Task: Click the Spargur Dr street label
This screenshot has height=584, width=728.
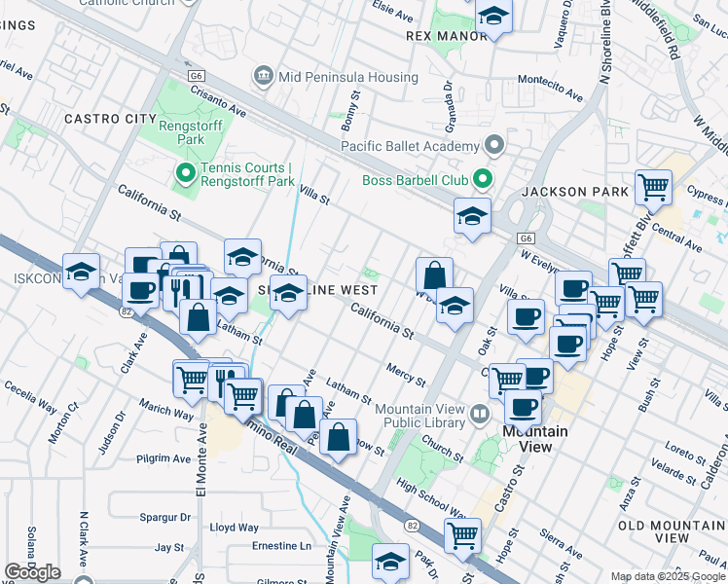Action: tap(165, 517)
